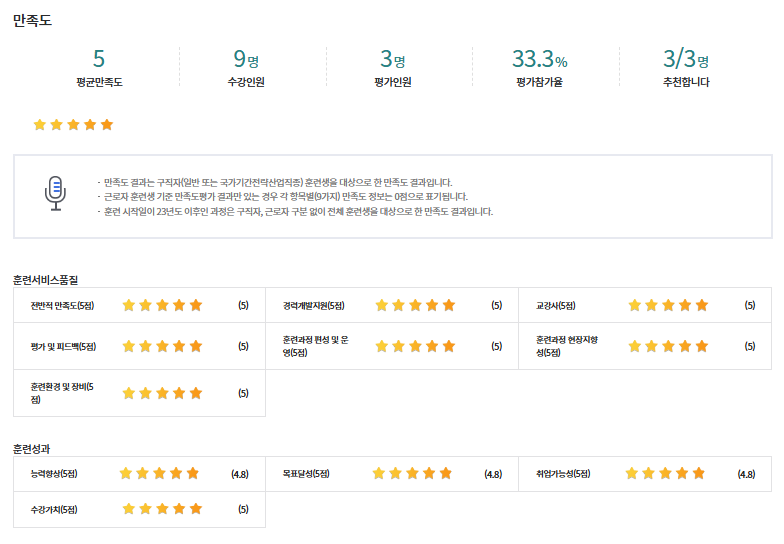Click stars for 능력향상(5점)

160,473
